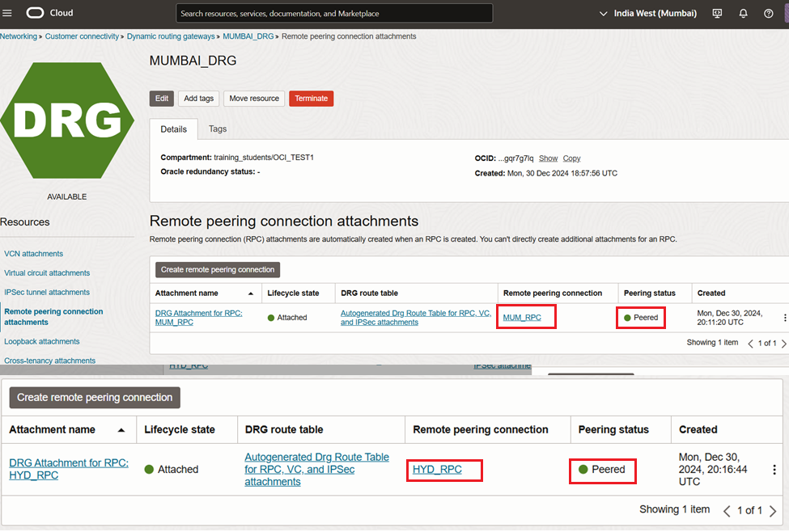
Task: Select the Details tab
Action: coord(173,129)
